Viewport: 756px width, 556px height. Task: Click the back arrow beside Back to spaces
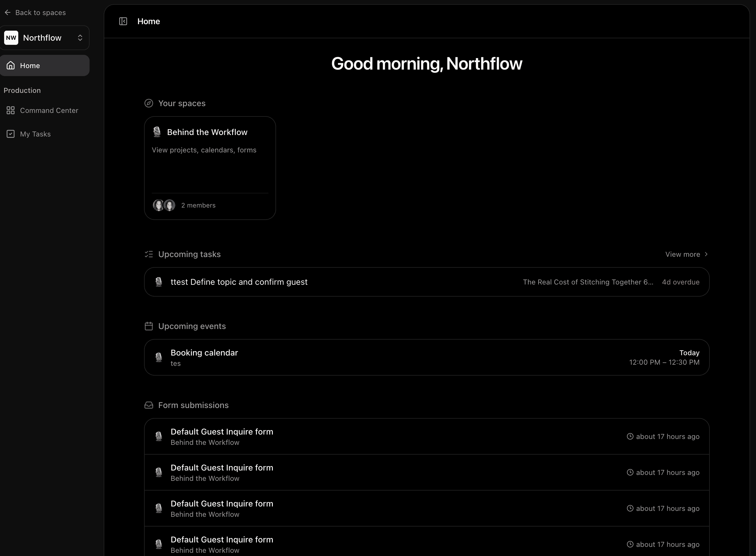[x=8, y=12]
